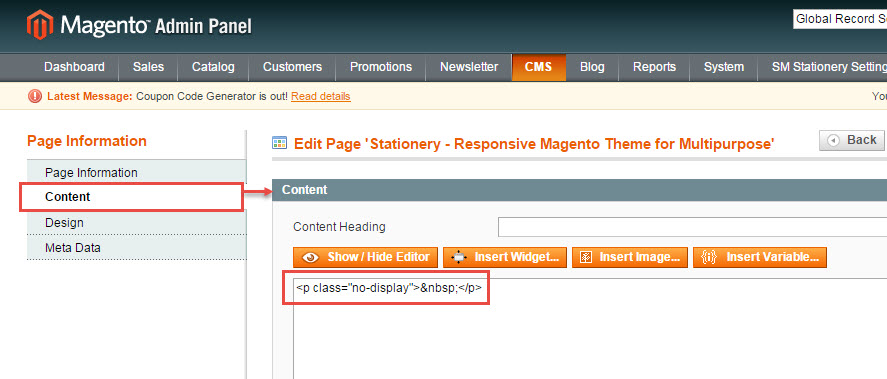Open the CMS menu
Viewport: 887px width, 379px height.
tap(538, 67)
